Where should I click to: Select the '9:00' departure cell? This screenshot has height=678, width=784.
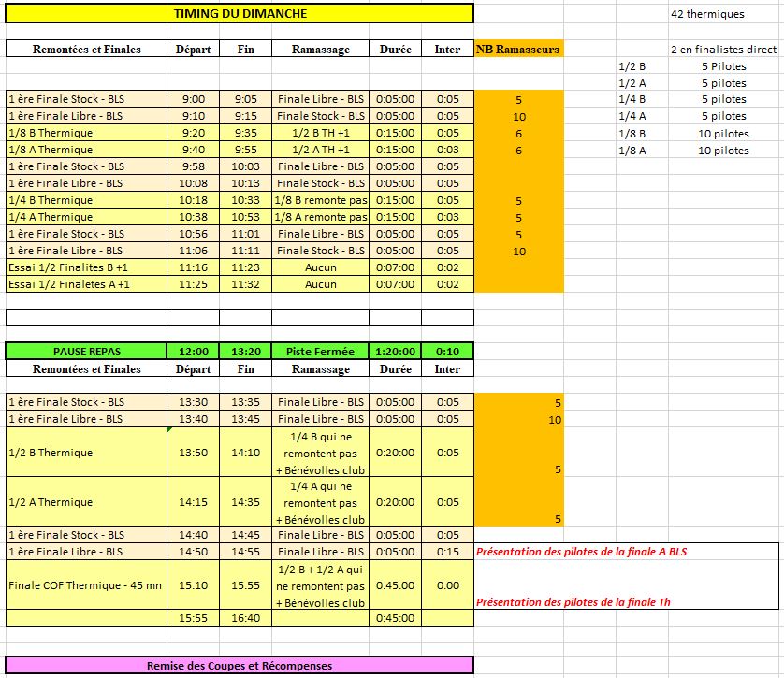(x=193, y=99)
